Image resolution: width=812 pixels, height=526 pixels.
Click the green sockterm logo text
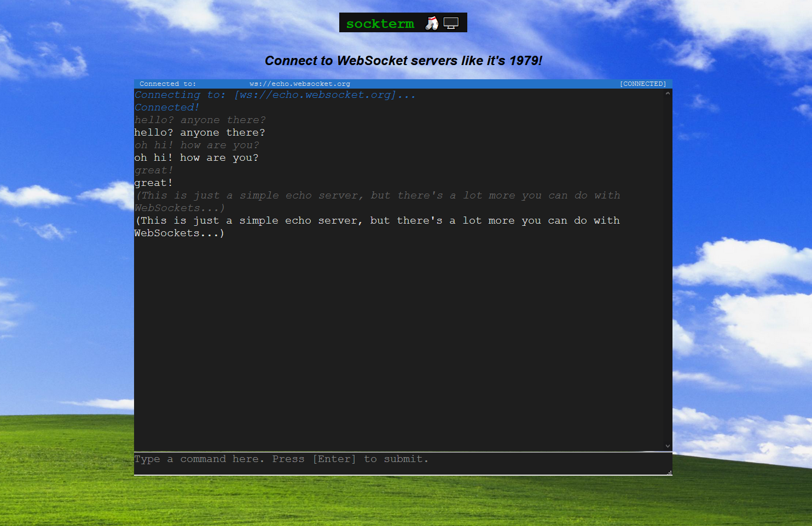click(x=380, y=24)
